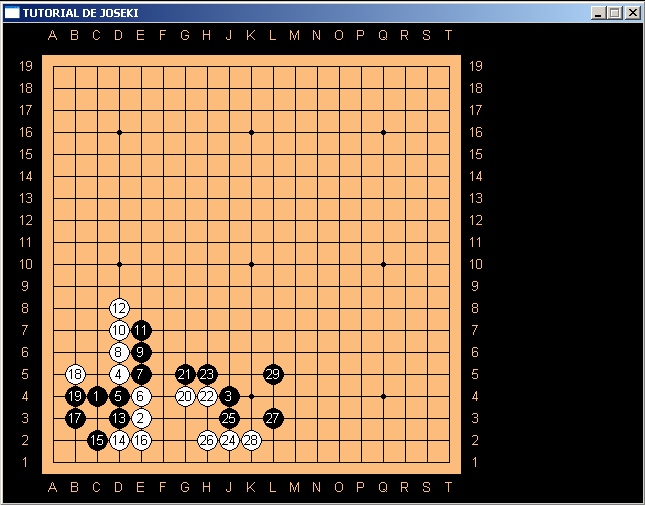The height and width of the screenshot is (505, 645).
Task: Click the K4 star point
Action: (x=251, y=396)
